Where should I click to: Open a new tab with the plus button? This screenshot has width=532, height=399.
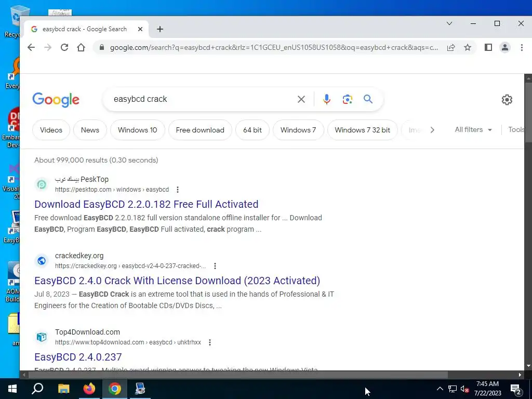(160, 29)
